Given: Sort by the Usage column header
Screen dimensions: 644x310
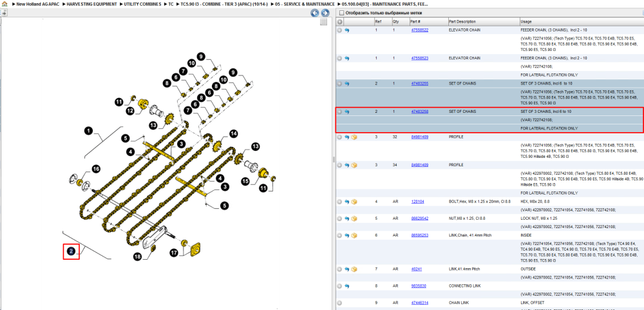Looking at the screenshot, I should (526, 22).
